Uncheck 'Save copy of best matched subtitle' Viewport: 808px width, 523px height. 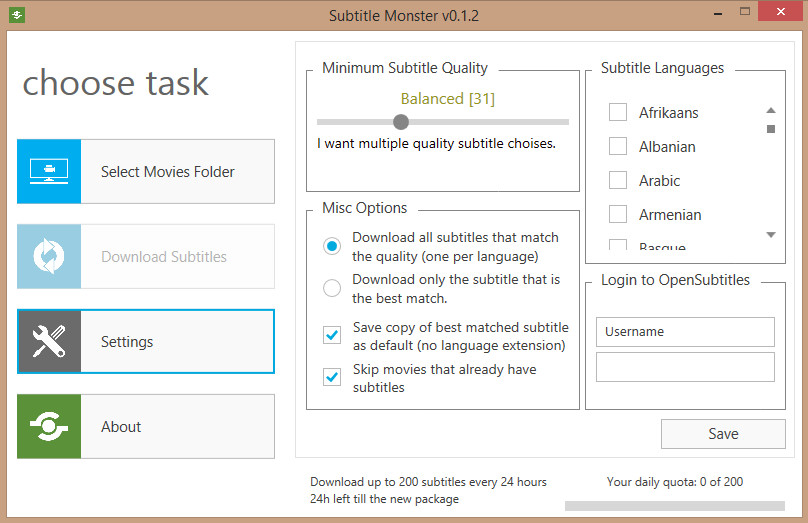tap(332, 335)
